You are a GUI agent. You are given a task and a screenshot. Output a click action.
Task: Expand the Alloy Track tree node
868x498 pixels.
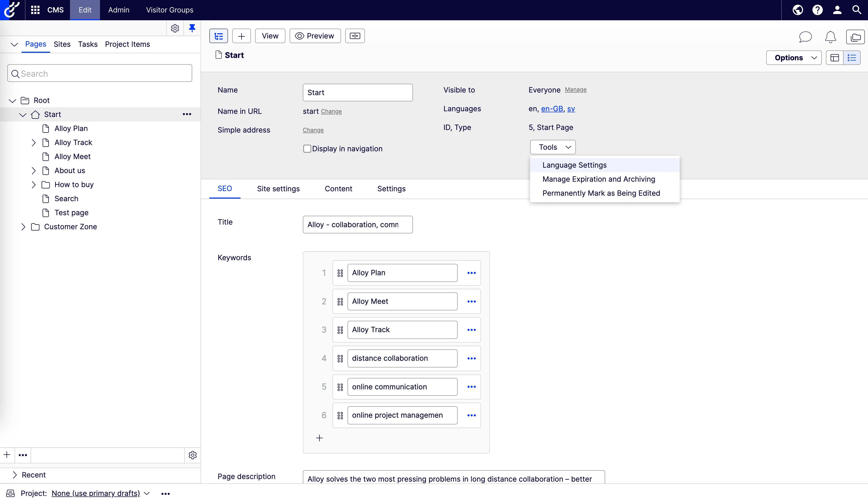coord(34,143)
